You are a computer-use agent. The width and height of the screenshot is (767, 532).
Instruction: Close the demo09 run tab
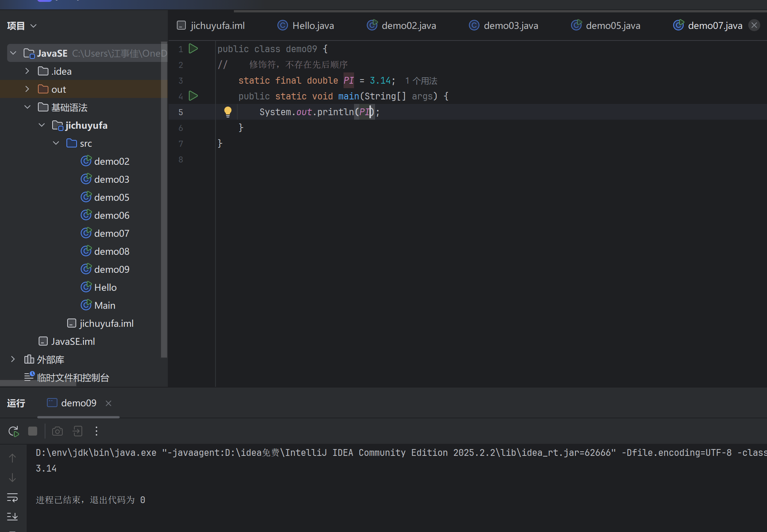(108, 403)
